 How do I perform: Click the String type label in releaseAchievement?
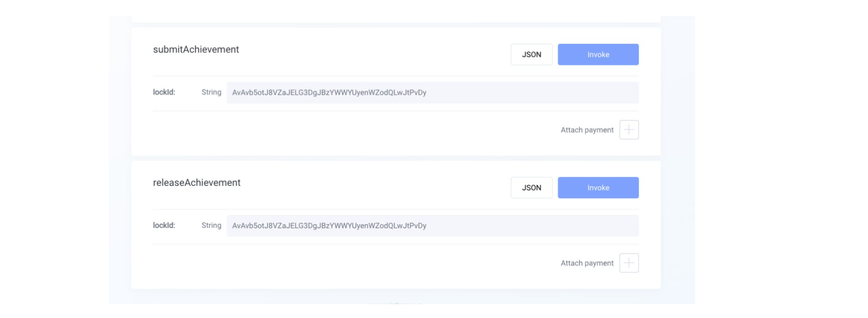211,225
